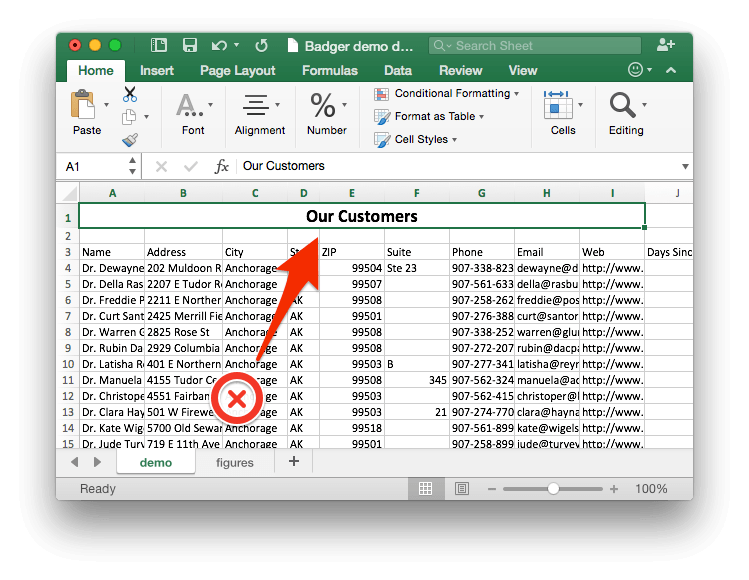Share the workbook with add-person icon
This screenshot has width=749, height=580.
tap(665, 45)
